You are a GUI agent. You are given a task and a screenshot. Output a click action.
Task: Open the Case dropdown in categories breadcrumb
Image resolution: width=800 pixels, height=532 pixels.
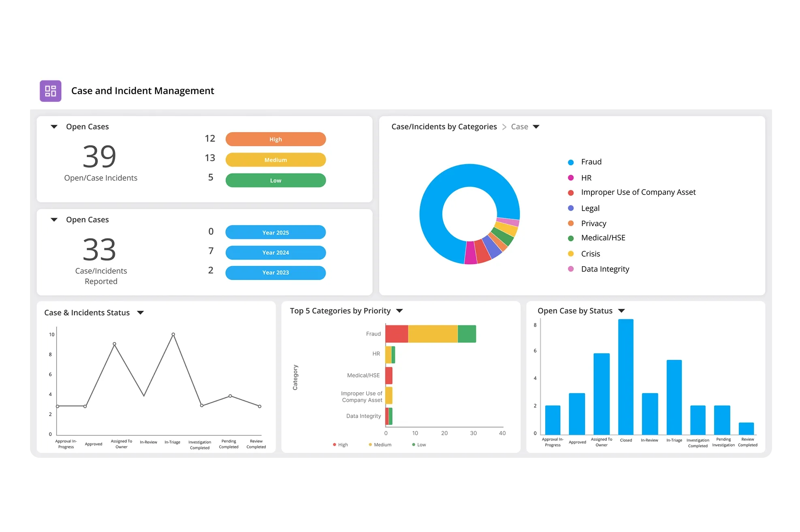point(535,127)
